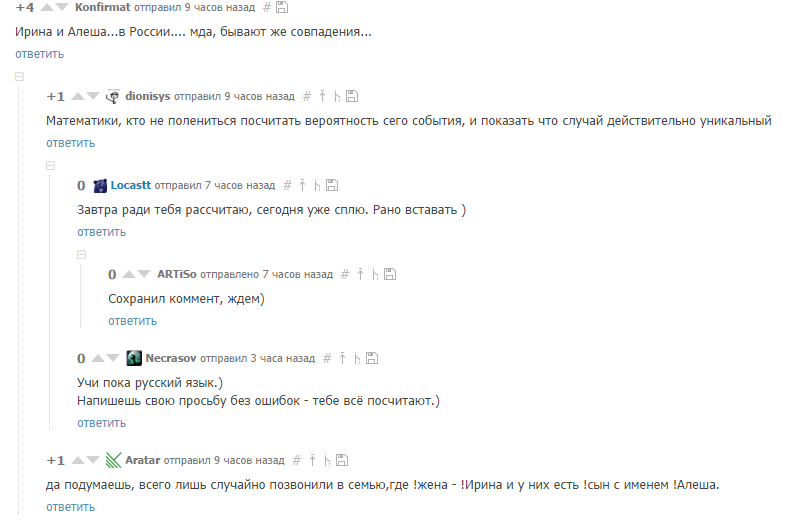This screenshot has width=809, height=521.
Task: Save Konfirmat's comment with floppy icon
Action: point(282,7)
